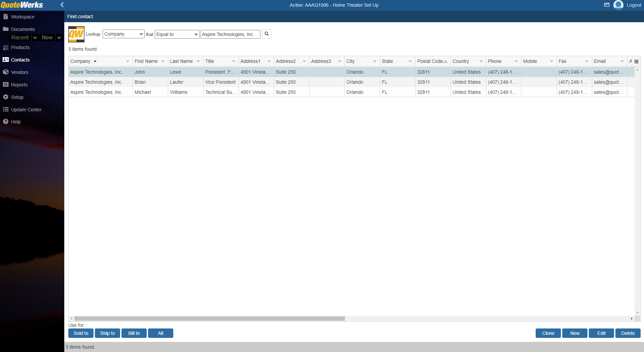This screenshot has height=352, width=644.
Task: Open Setup in the sidebar
Action: click(x=17, y=97)
